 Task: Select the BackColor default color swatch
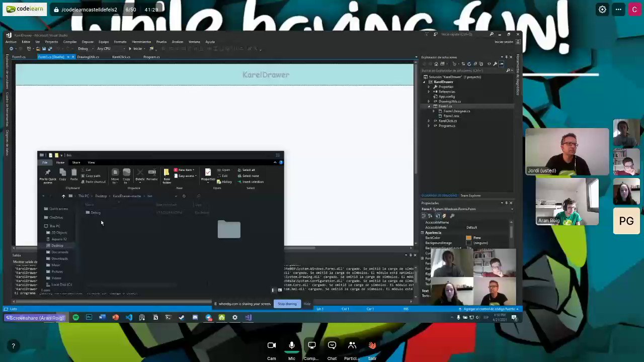pos(468,237)
